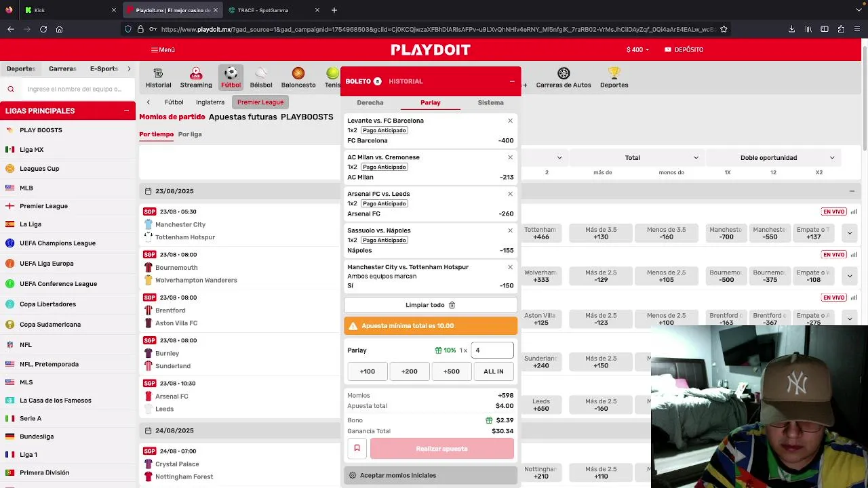
Task: Open the Historial sports icon
Action: pyautogui.click(x=158, y=77)
